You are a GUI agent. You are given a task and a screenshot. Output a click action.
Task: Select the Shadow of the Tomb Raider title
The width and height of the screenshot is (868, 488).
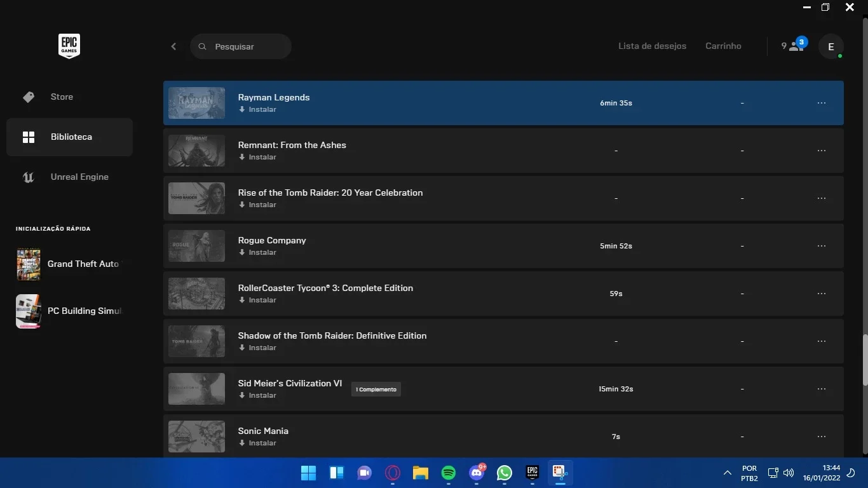point(332,335)
